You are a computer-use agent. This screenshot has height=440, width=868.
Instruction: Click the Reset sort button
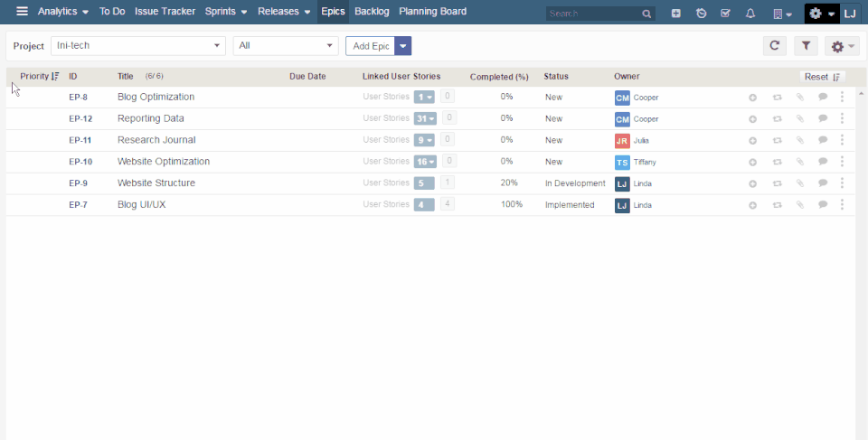click(822, 77)
